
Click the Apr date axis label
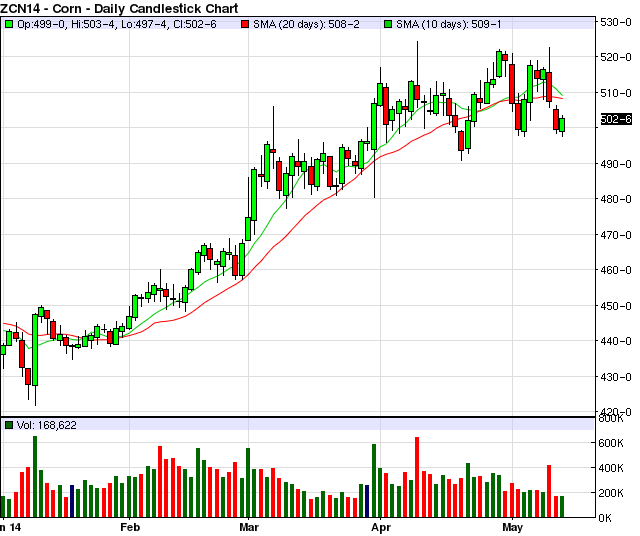[381, 527]
